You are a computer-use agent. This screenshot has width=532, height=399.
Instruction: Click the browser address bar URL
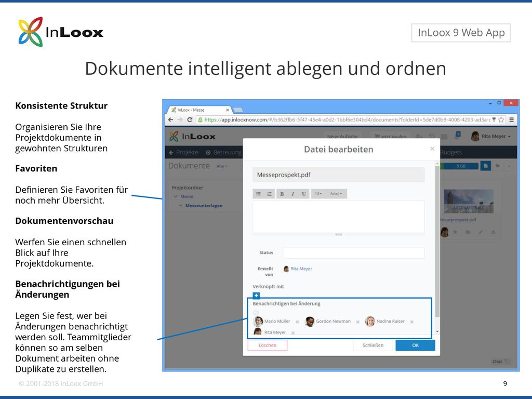tap(347, 119)
